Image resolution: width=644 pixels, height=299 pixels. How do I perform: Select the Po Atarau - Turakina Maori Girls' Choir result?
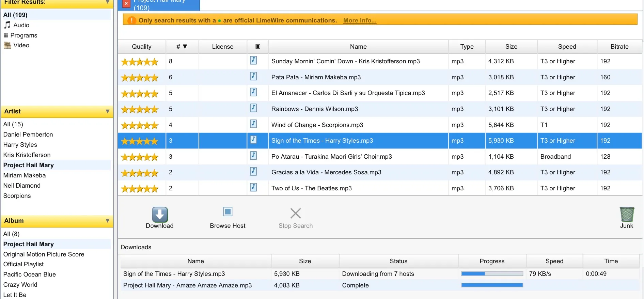coord(380,157)
